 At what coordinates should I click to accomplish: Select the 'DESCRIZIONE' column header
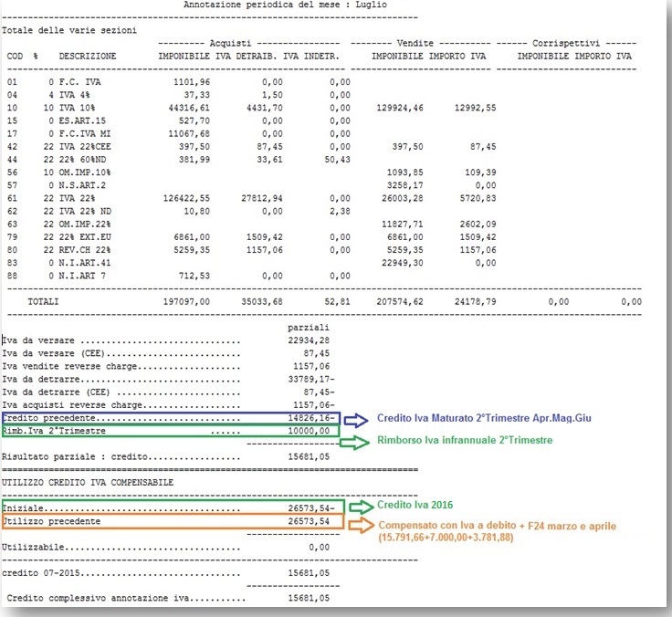pyautogui.click(x=88, y=56)
